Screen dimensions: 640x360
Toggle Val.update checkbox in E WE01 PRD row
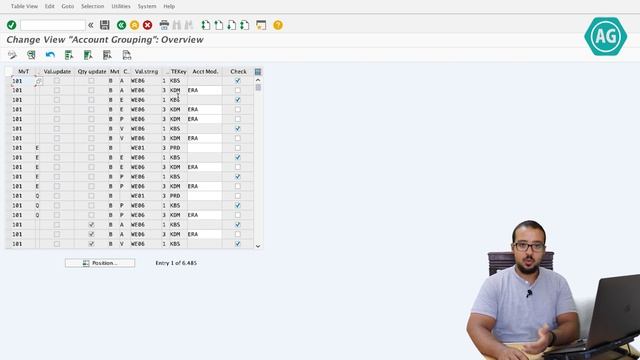tap(57, 148)
